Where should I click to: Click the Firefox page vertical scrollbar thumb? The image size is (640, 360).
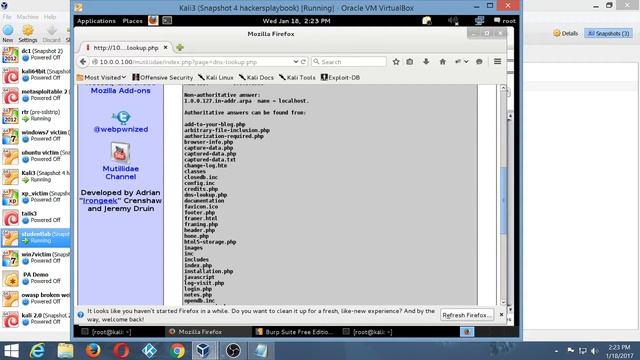click(503, 200)
